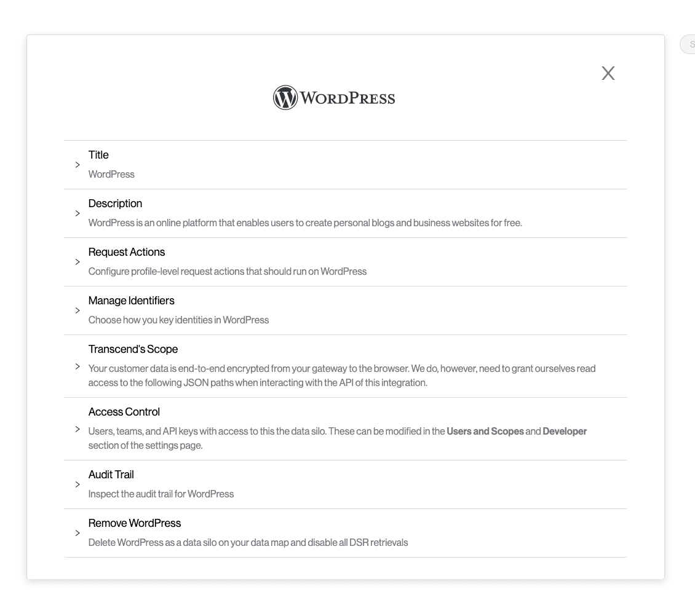The height and width of the screenshot is (616, 695).
Task: Expand the Audit Trail chevron arrow
Action: [x=77, y=484]
